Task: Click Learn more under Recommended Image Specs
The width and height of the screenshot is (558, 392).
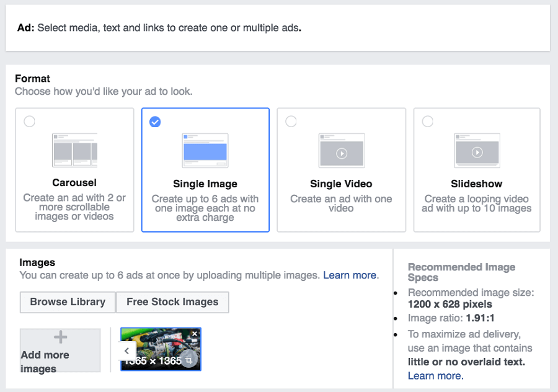Action: 434,376
